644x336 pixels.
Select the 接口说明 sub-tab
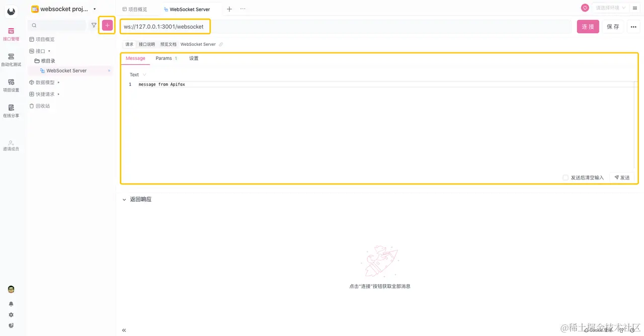pos(147,44)
